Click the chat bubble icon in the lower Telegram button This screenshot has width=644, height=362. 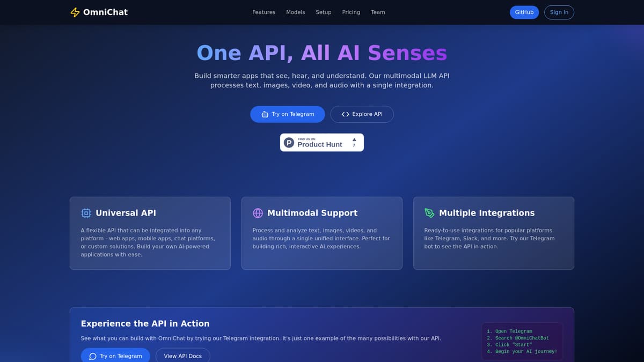[92, 356]
